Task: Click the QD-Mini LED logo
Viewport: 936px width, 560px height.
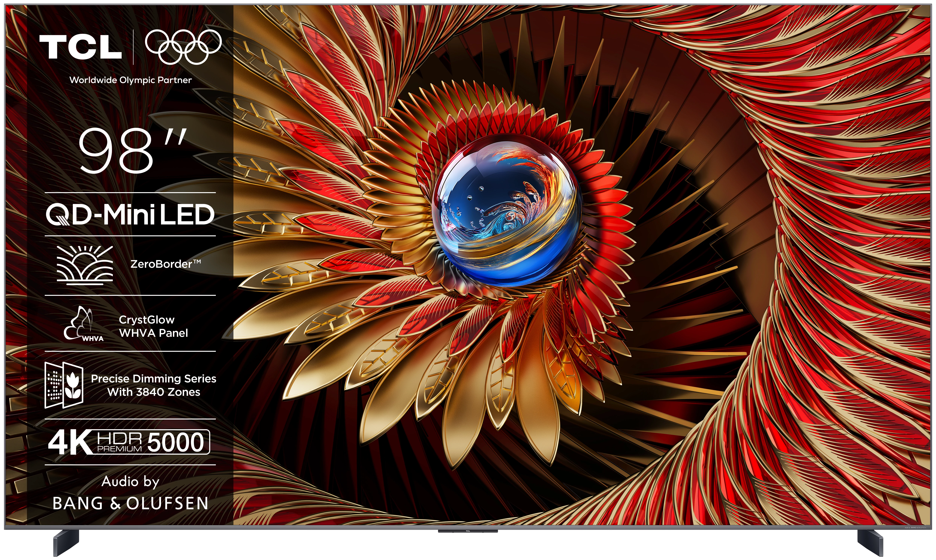Action: 130,214
